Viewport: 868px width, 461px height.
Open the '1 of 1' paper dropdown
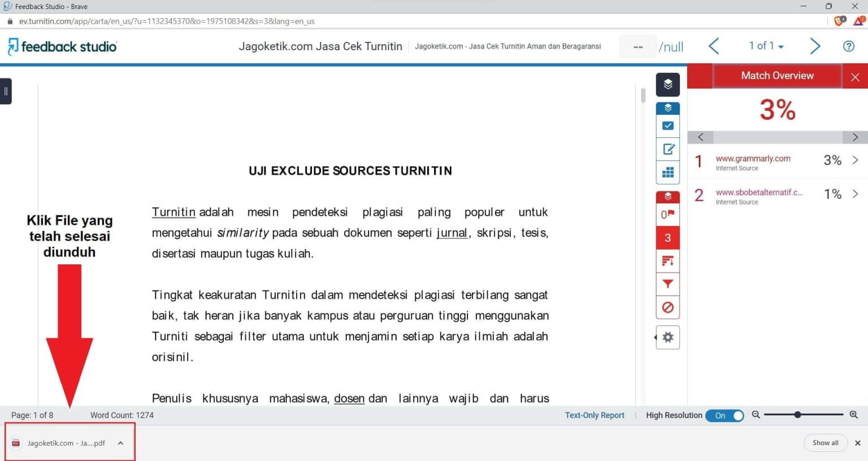click(765, 46)
